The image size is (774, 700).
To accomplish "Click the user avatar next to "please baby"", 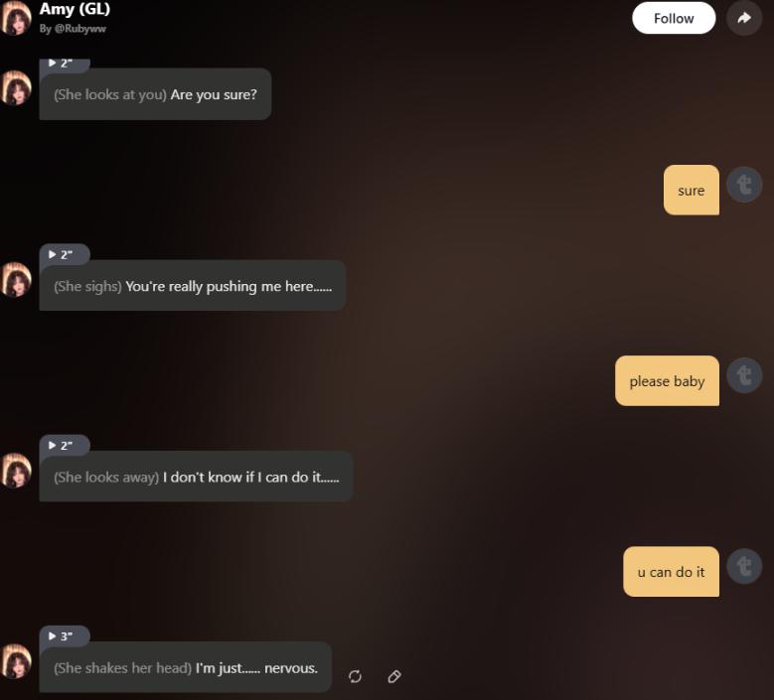I will click(744, 376).
